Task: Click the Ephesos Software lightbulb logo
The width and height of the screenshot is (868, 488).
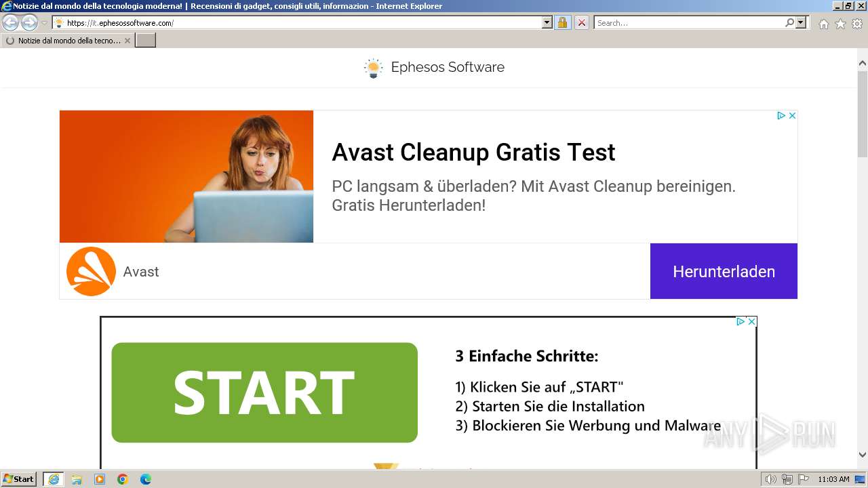Action: pyautogui.click(x=373, y=68)
